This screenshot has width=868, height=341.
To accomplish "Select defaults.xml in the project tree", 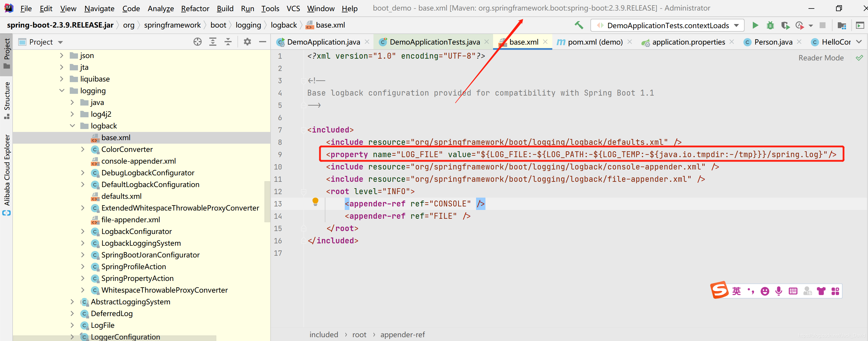I will tap(142, 196).
